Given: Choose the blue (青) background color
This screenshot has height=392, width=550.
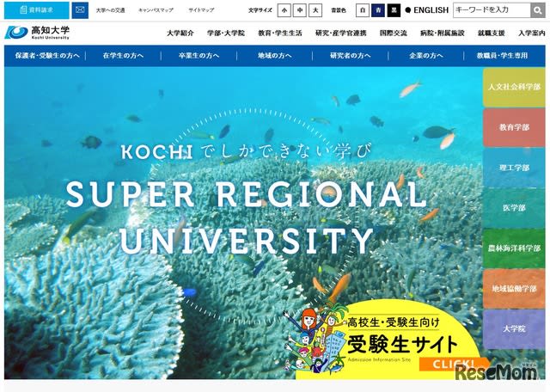Looking at the screenshot, I should [x=378, y=10].
